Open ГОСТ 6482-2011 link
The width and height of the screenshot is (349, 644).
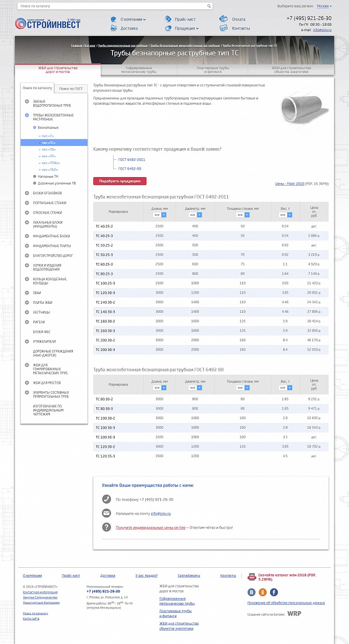click(x=132, y=159)
